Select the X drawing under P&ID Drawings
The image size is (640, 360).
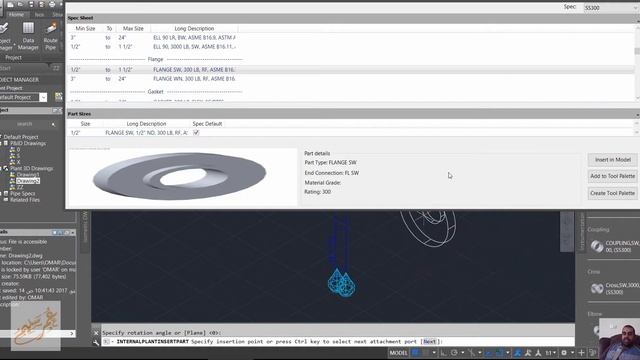point(18,162)
